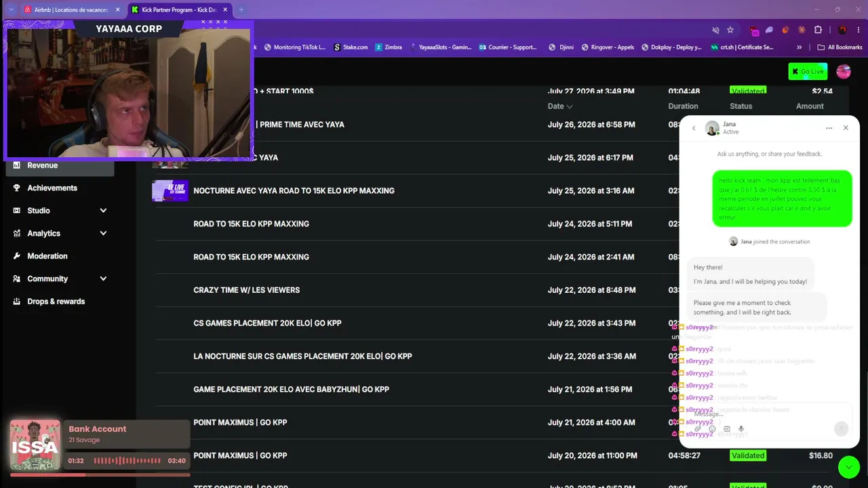Select the Kick Partner Program tab

click(180, 9)
